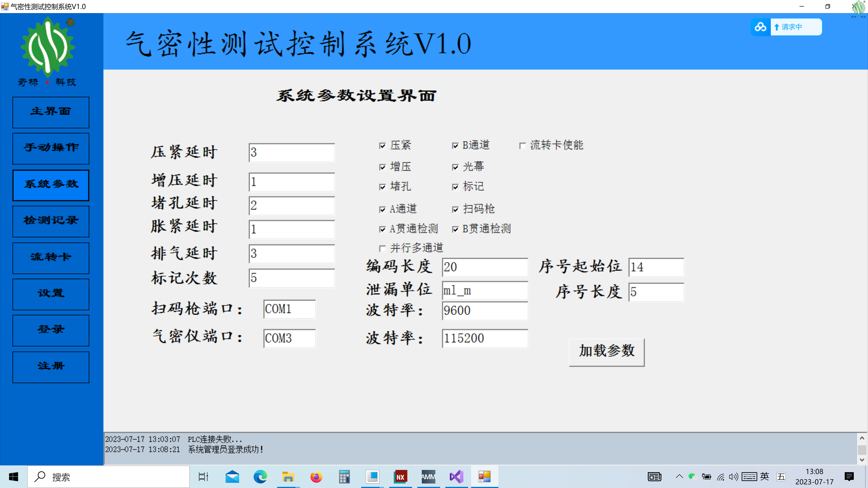Click the cloud upload icon
The image size is (868, 488).
tap(760, 27)
